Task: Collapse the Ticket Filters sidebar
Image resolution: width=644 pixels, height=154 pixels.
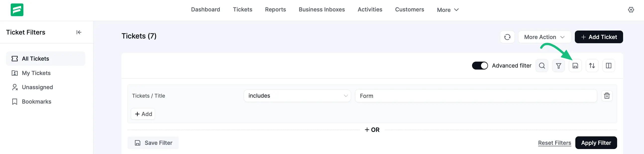Action: click(x=79, y=32)
